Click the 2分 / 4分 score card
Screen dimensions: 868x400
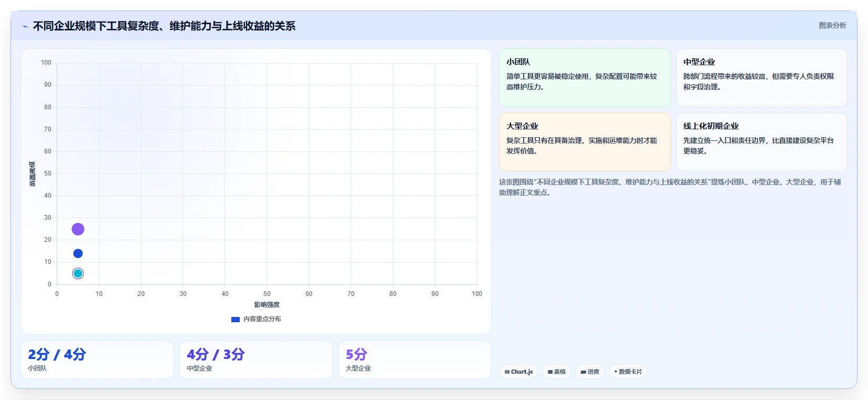coord(97,360)
